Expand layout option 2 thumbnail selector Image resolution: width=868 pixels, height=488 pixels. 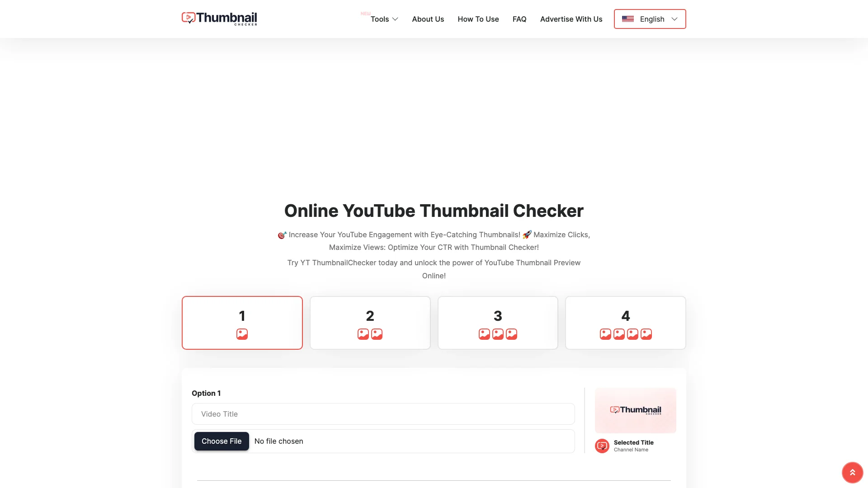click(x=370, y=322)
